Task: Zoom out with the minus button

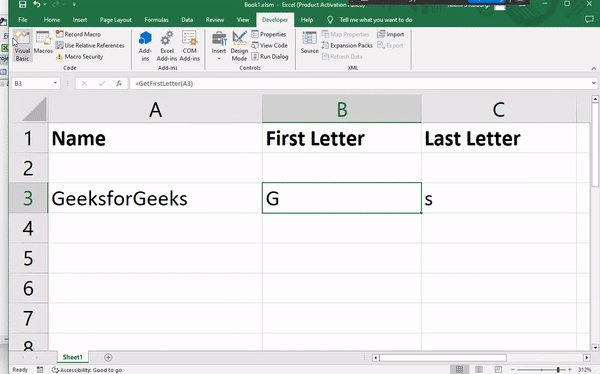Action: 513,369
